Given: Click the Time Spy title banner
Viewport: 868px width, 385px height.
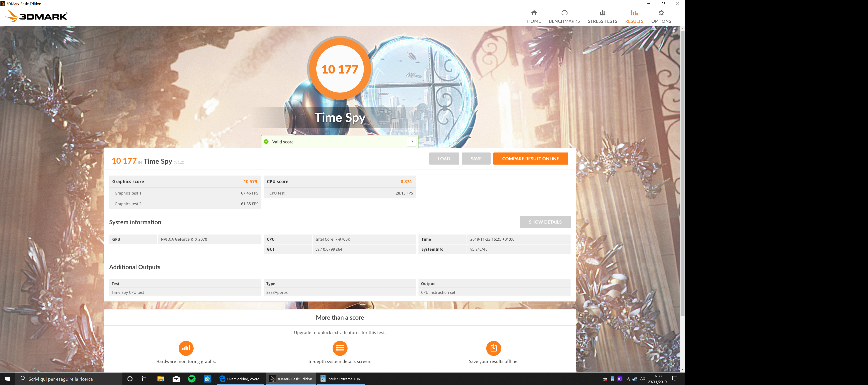Looking at the screenshot, I should point(340,117).
